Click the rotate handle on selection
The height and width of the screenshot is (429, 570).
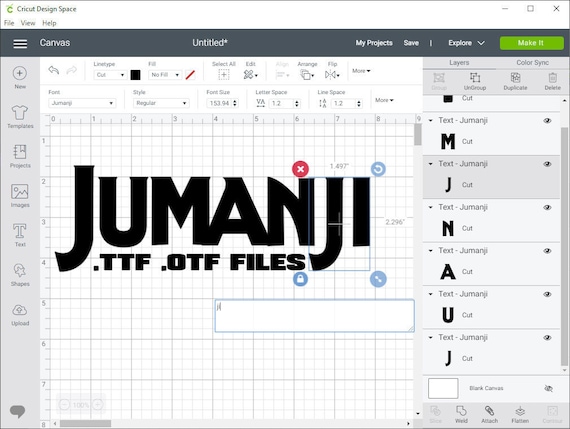(378, 169)
